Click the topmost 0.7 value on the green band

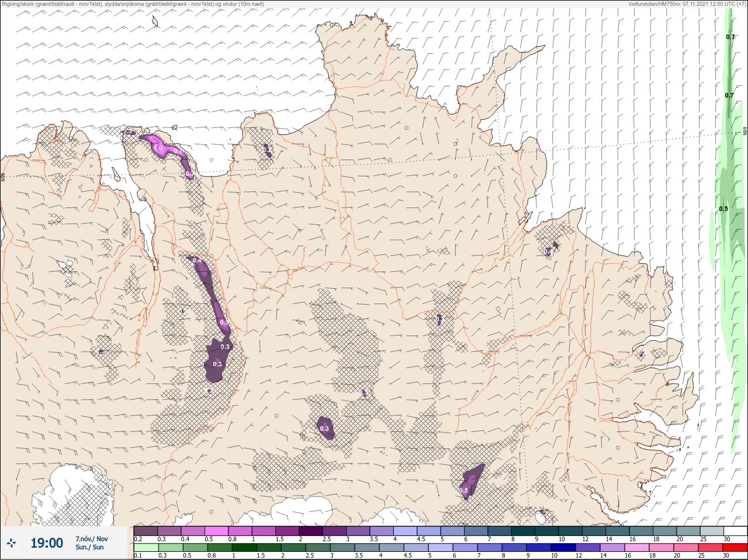[x=730, y=37]
